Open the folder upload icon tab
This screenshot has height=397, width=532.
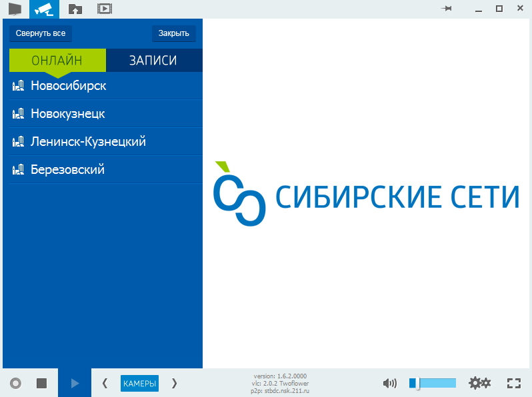[75, 9]
